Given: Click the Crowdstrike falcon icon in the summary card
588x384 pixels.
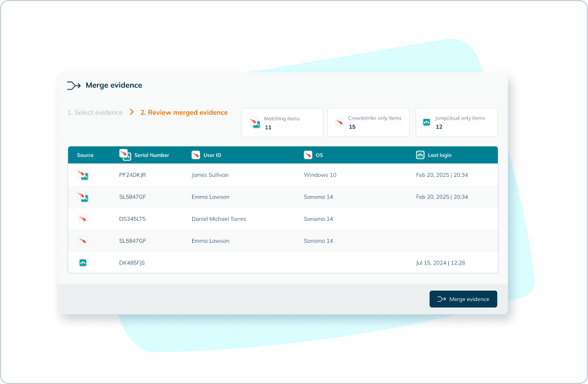Looking at the screenshot, I should pos(339,122).
